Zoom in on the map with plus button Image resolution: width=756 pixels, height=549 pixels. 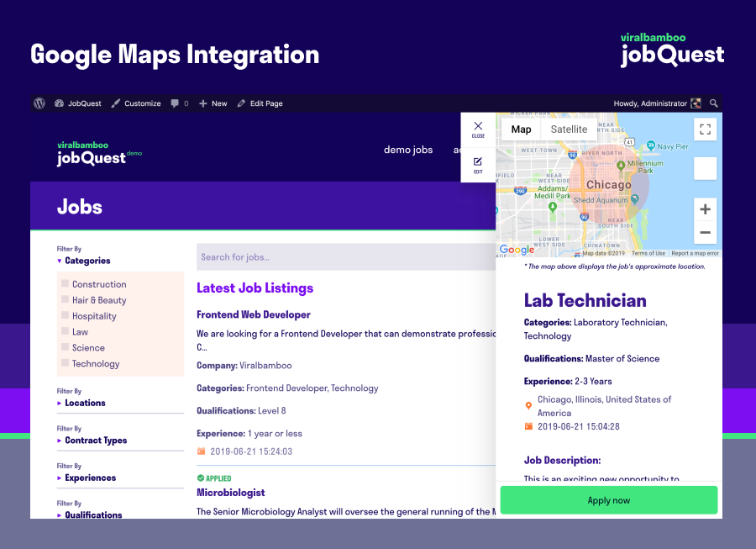click(x=706, y=209)
